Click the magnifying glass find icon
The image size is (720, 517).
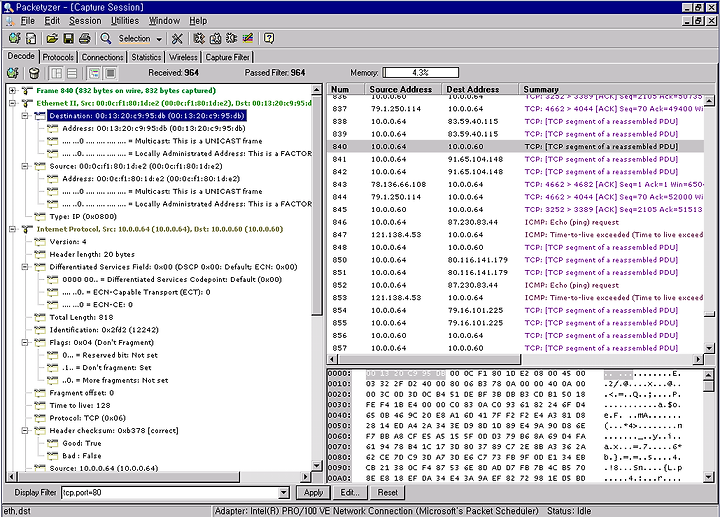click(106, 39)
